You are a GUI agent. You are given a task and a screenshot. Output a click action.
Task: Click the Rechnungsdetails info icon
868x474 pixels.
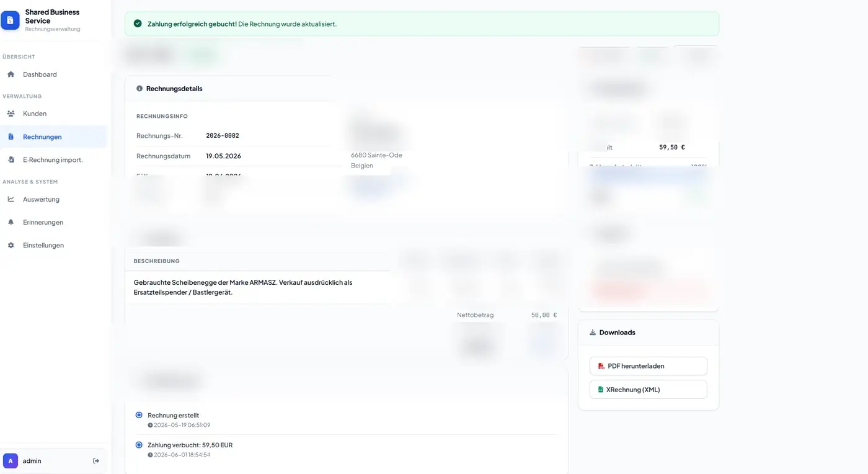(139, 89)
